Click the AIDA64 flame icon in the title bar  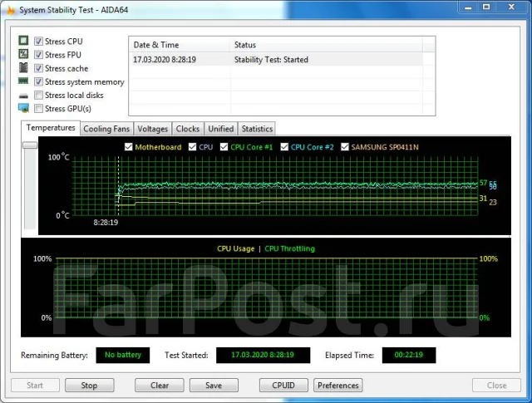click(x=11, y=10)
